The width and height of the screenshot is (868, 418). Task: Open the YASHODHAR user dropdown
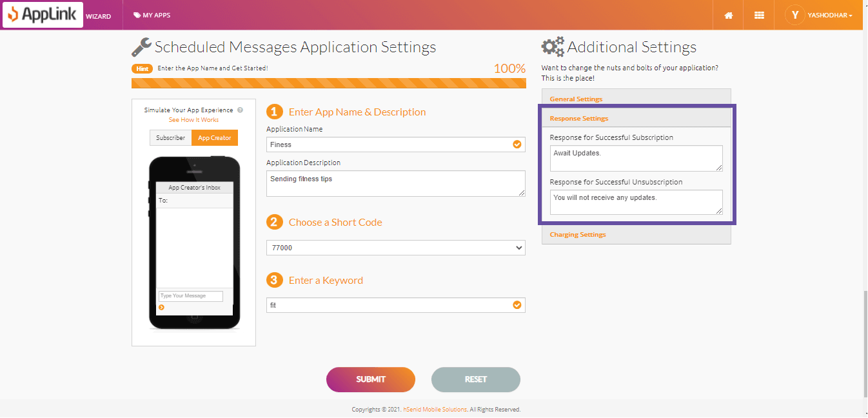click(830, 15)
